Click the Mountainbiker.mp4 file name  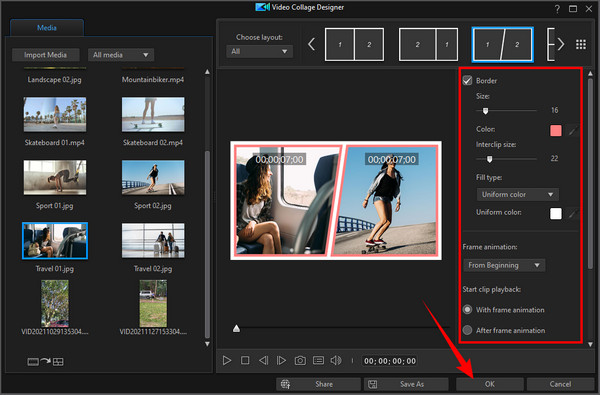tap(153, 80)
